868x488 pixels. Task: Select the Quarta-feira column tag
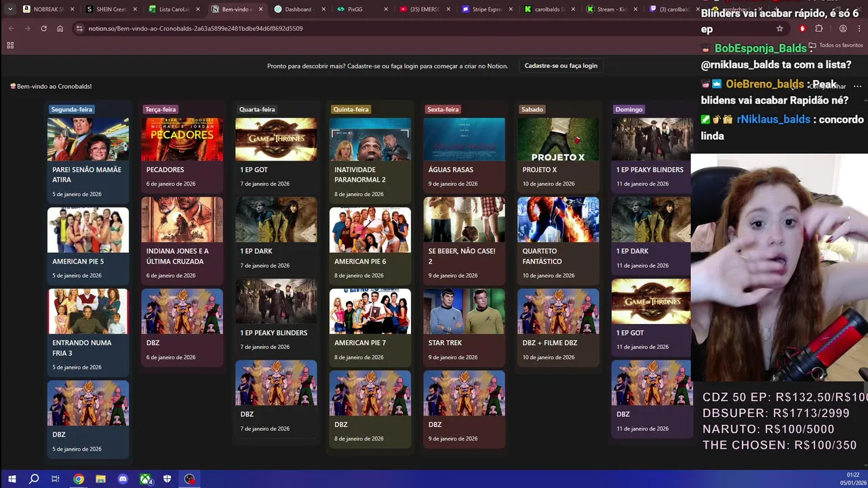(x=257, y=109)
